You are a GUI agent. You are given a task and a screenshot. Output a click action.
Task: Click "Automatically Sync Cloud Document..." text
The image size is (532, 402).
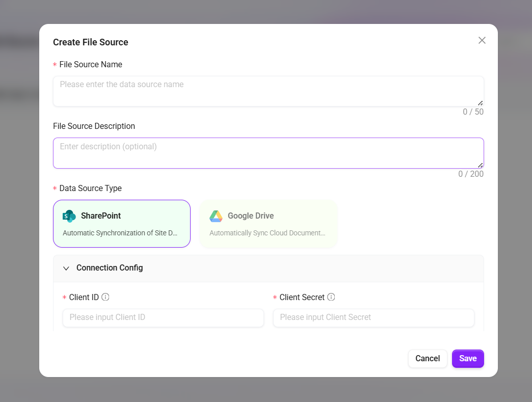(x=268, y=233)
